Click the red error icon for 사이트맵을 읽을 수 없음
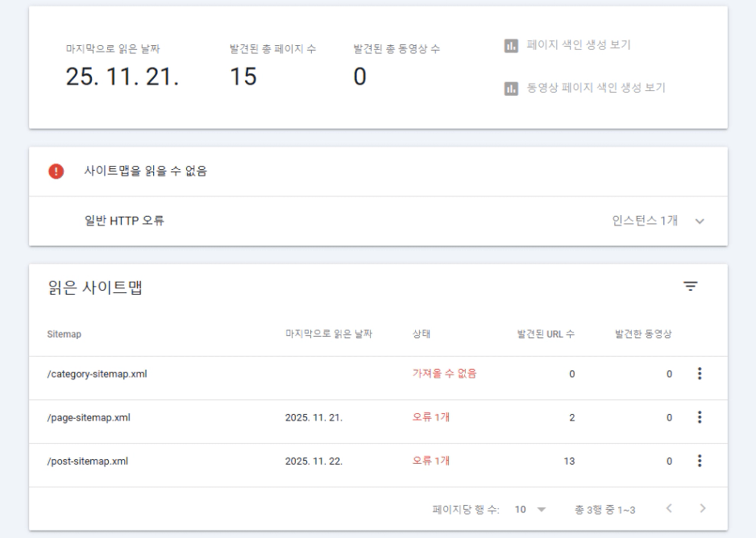Screen dimensions: 756x538 [x=56, y=172]
